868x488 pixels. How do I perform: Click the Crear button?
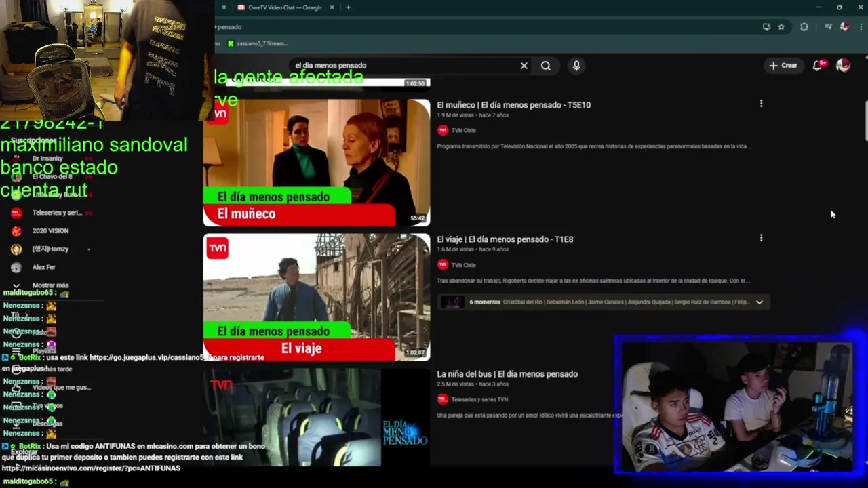pos(783,66)
